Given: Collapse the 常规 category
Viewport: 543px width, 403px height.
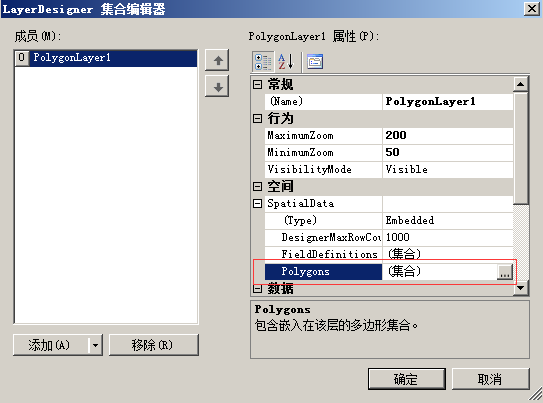Looking at the screenshot, I should (257, 84).
